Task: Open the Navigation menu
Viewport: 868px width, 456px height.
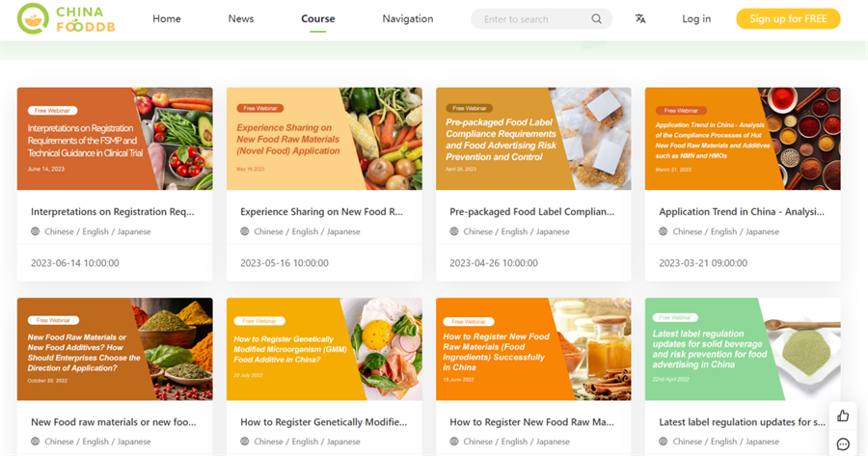Action: point(407,19)
